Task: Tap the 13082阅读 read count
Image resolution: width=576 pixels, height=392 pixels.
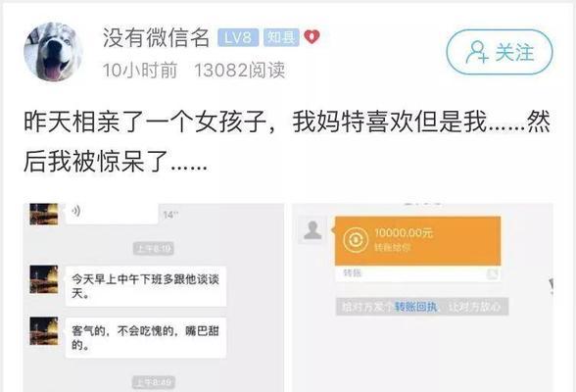Action: coord(239,70)
